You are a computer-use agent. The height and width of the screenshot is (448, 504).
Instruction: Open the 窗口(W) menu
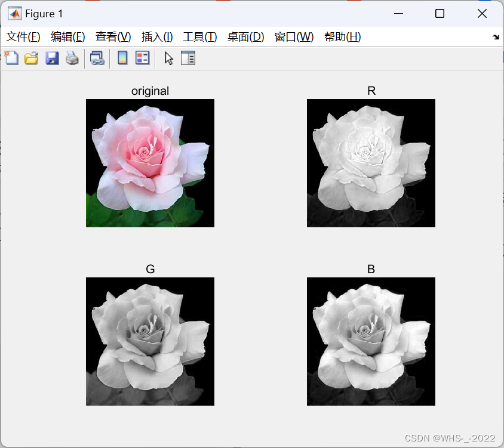[x=294, y=37]
